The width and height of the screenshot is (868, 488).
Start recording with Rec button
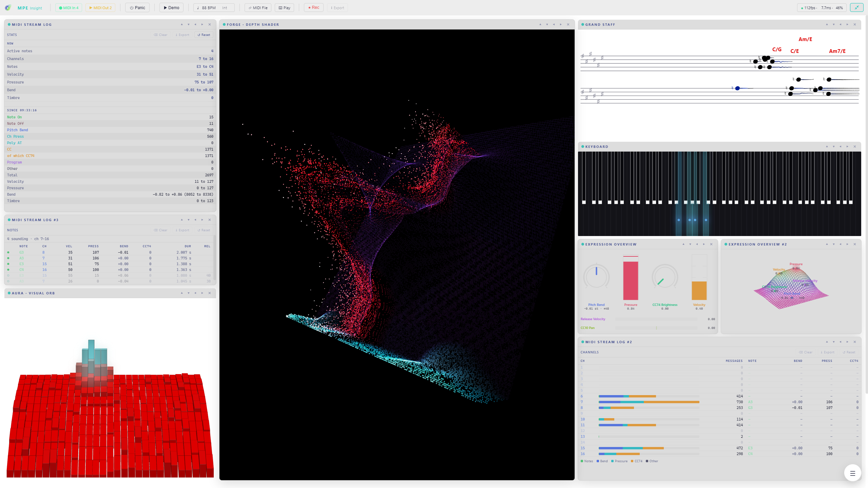(x=314, y=7)
